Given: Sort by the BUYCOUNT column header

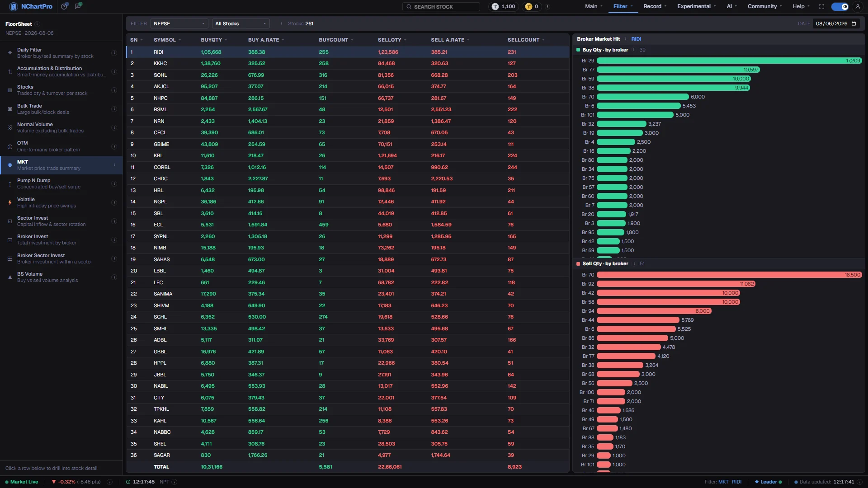Looking at the screenshot, I should (336, 40).
